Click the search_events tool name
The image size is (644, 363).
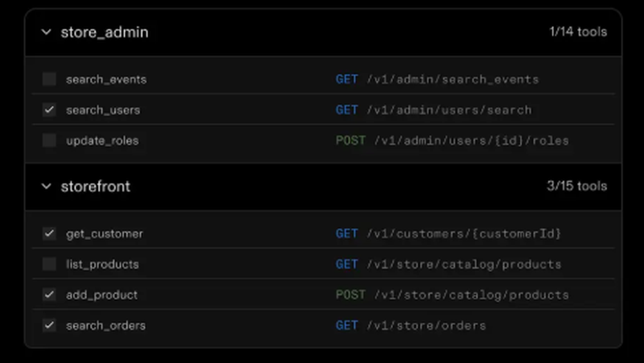[106, 80]
